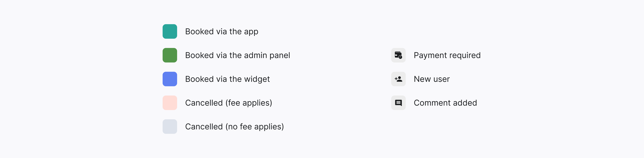Viewport: 644px width, 158px height.
Task: Select the blue 'Booked via the widget' swatch
Action: click(x=170, y=79)
